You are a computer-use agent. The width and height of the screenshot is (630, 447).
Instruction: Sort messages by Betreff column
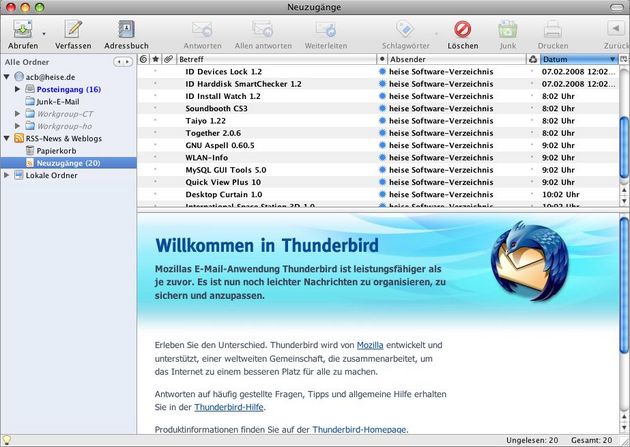tap(276, 59)
